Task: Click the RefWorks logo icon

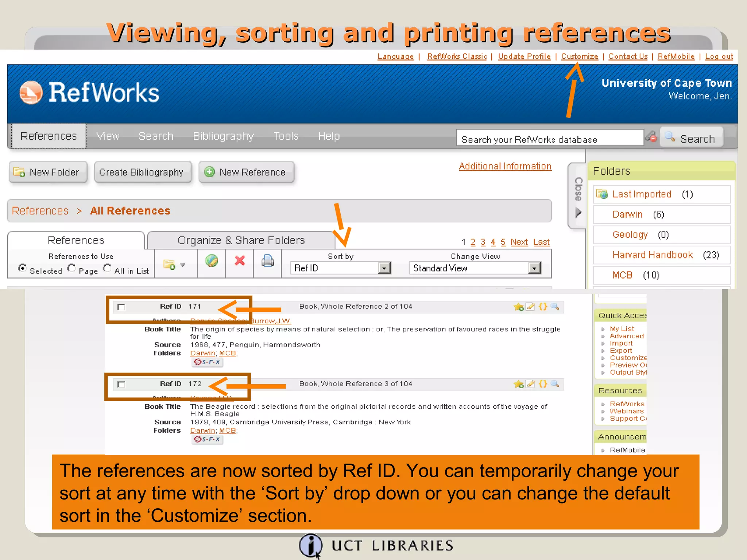Action: click(x=31, y=92)
